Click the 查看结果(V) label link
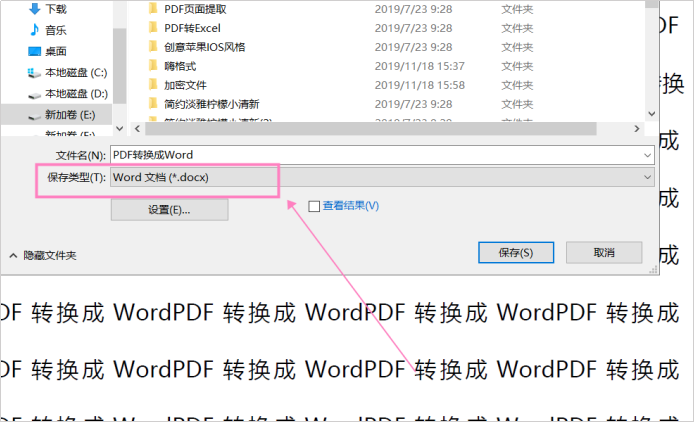The width and height of the screenshot is (695, 423). click(x=351, y=205)
